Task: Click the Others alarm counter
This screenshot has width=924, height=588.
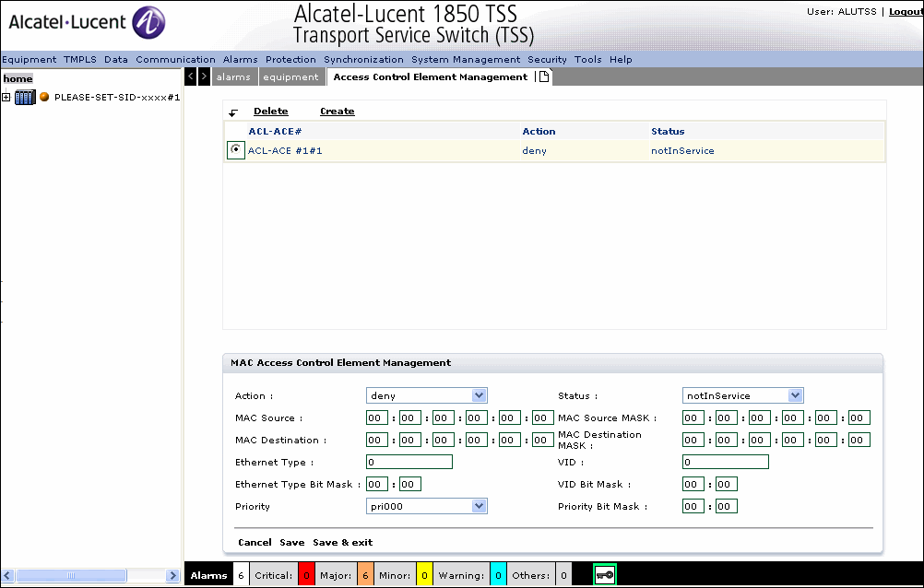Action: [563, 575]
